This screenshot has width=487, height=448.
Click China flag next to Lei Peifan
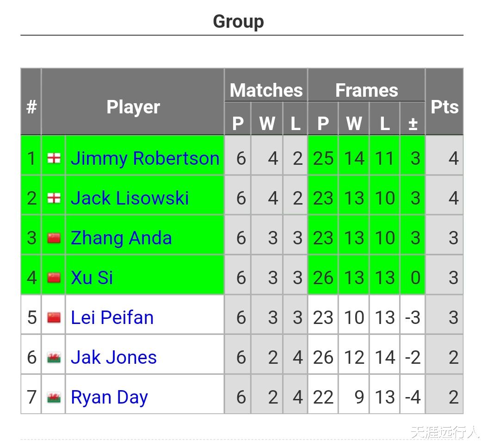[54, 317]
